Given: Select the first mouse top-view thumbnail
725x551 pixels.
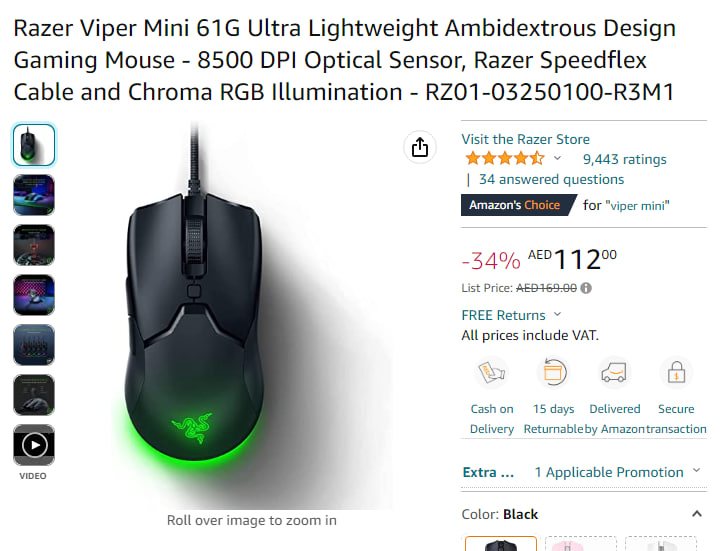Looking at the screenshot, I should (x=34, y=145).
